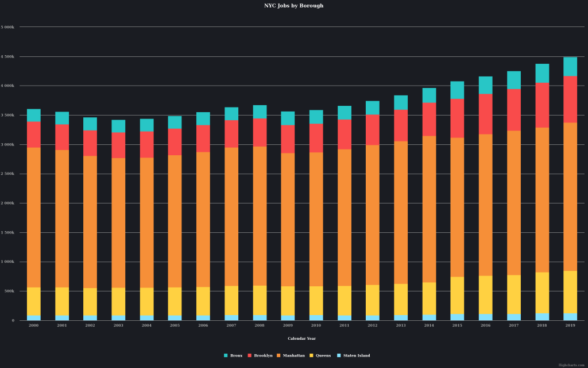This screenshot has width=588, height=368.
Task: Click the 500k y-axis label
Action: click(9, 292)
